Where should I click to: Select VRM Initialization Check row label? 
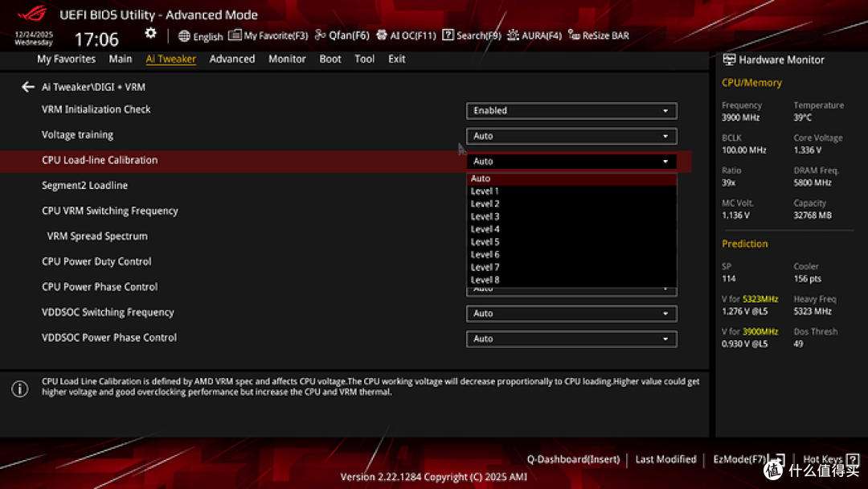point(96,109)
